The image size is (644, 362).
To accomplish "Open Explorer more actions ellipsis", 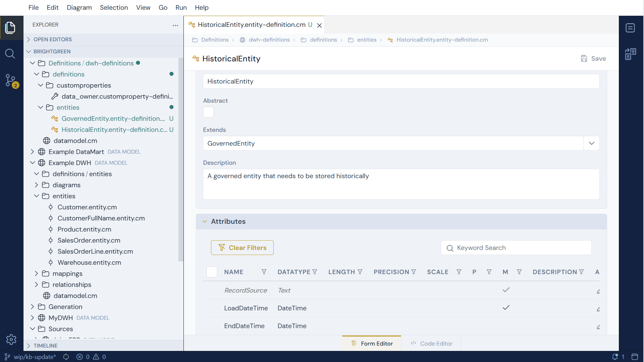I will (175, 25).
